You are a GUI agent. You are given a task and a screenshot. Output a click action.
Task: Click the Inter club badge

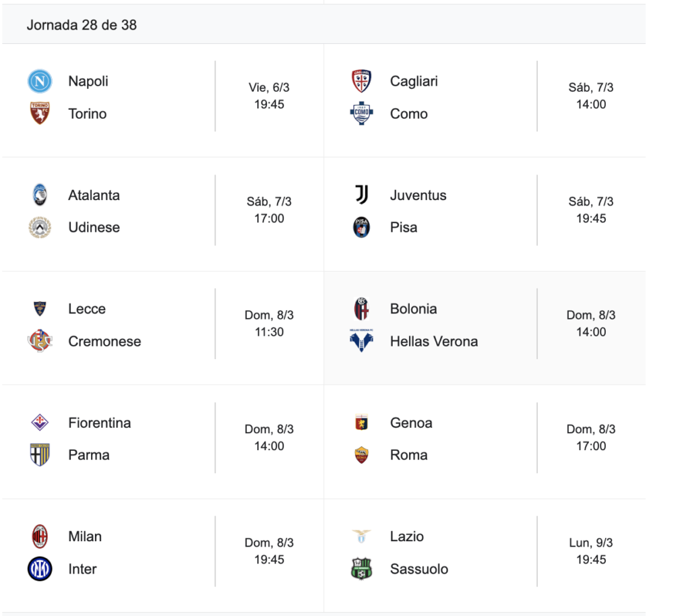pyautogui.click(x=40, y=569)
